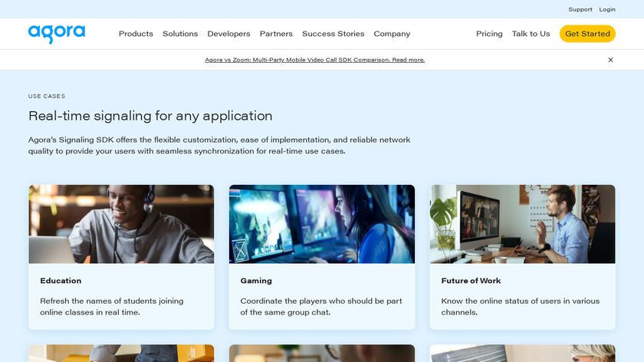Click the 'Real-time signaling for any application' heading
Viewport: 644px width, 362px height.
click(x=150, y=116)
